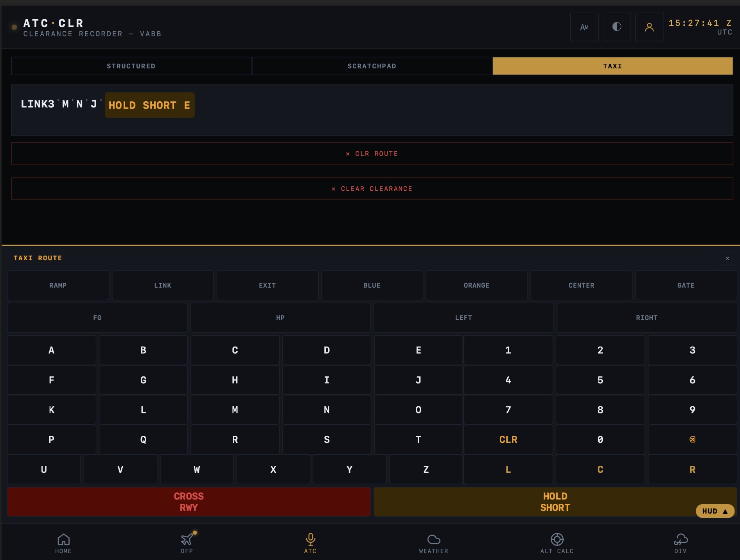
Task: Select the LINK3 route segment
Action: (38, 104)
